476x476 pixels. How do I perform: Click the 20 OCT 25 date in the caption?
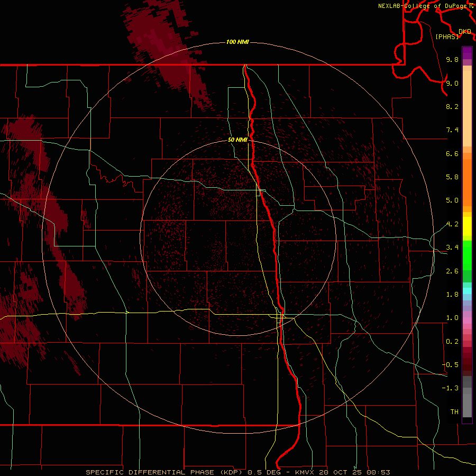pos(340,472)
